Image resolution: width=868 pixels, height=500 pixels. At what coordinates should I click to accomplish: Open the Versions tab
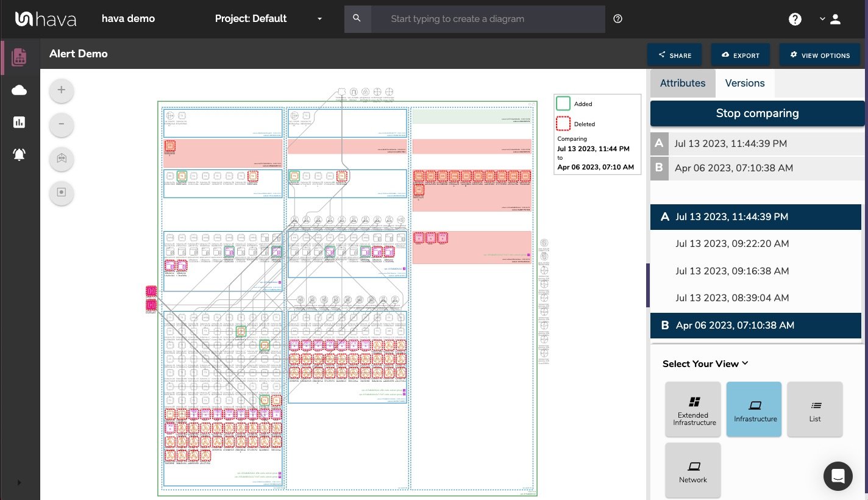pyautogui.click(x=745, y=83)
